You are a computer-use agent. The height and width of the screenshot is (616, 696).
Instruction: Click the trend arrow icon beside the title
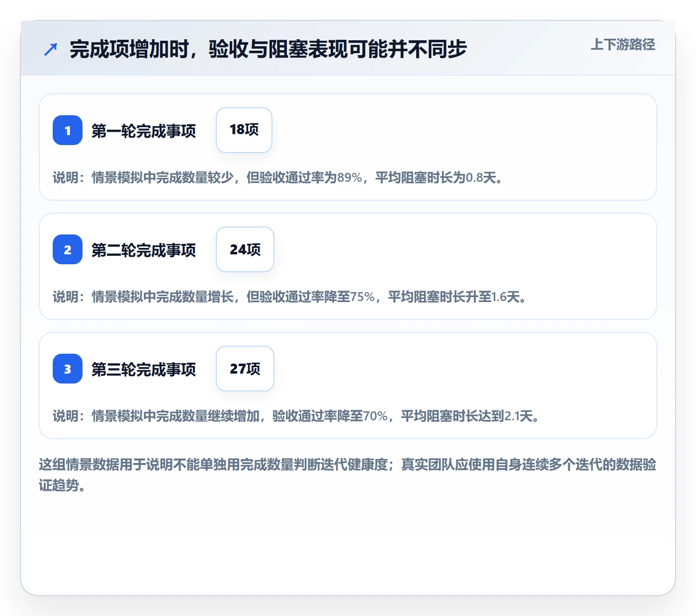51,49
